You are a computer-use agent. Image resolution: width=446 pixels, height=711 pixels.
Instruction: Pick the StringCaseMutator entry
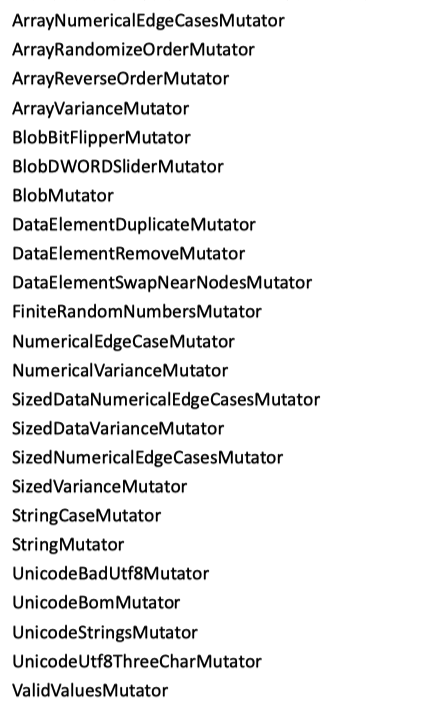click(87, 516)
